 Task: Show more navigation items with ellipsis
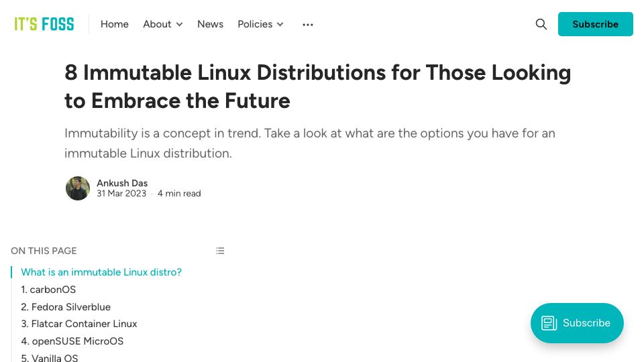tap(308, 25)
